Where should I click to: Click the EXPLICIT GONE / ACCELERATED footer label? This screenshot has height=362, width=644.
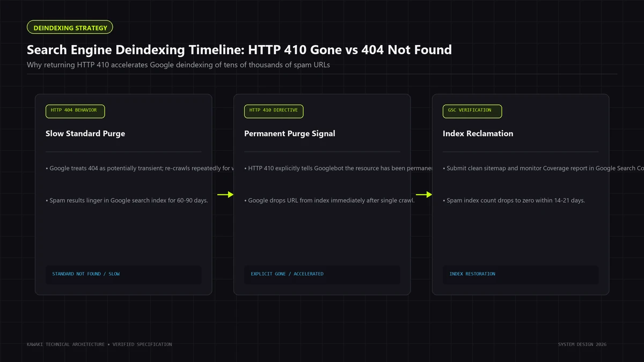point(287,274)
